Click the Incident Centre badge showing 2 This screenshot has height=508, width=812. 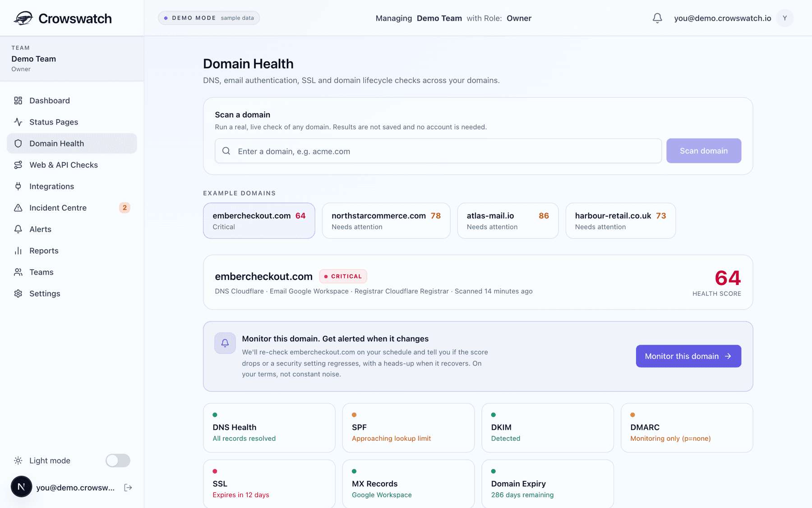tap(125, 208)
